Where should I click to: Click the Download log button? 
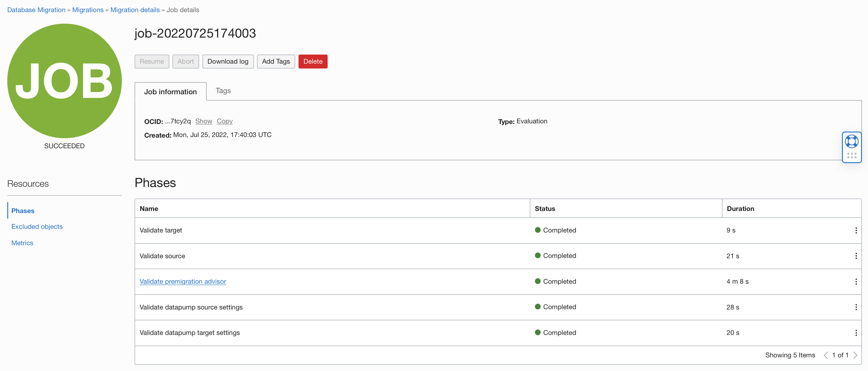click(228, 61)
